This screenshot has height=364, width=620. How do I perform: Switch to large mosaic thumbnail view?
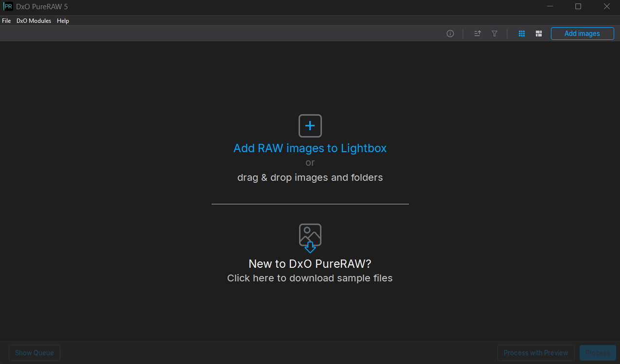click(x=539, y=34)
